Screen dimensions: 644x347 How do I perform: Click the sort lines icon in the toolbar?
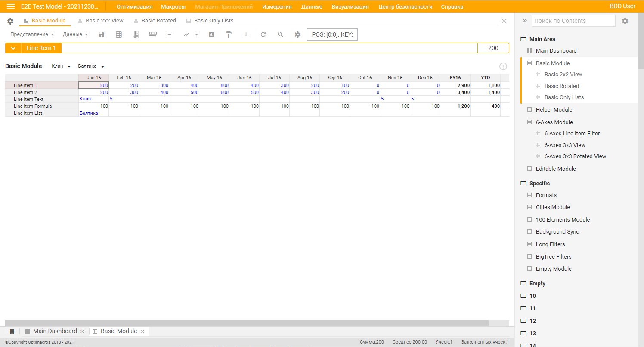click(170, 34)
